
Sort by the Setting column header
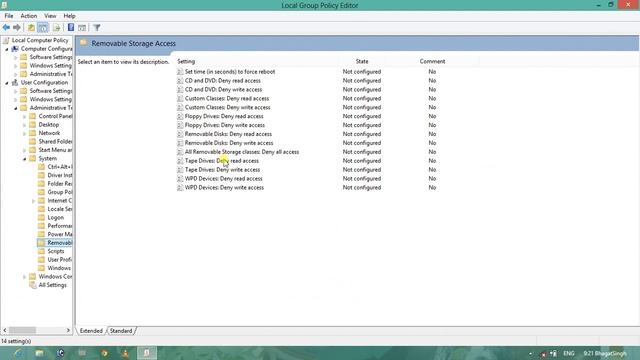(x=186, y=61)
